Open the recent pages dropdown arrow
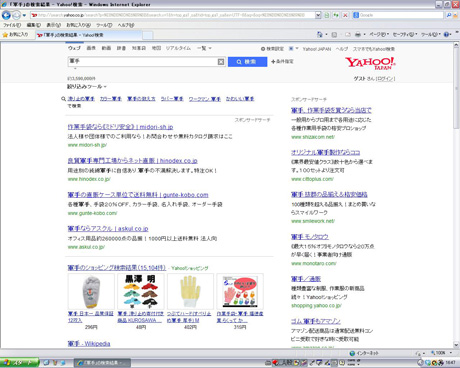Image resolution: width=460 pixels, height=368 pixels. pos(24,15)
